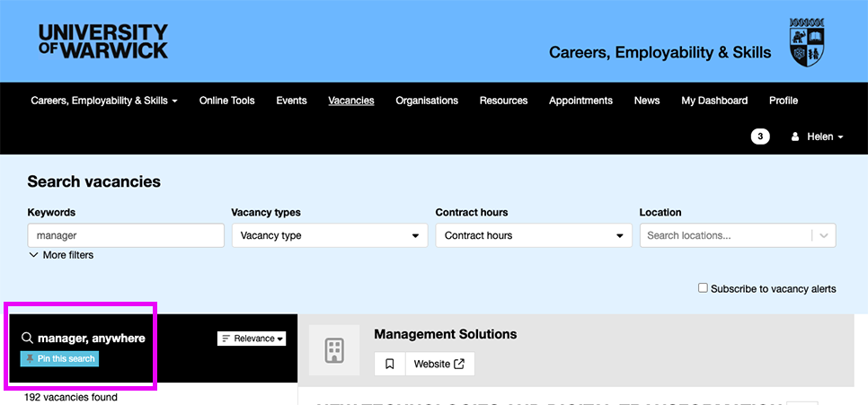868x405 pixels.
Task: Open the Helen user menu
Action: click(817, 136)
